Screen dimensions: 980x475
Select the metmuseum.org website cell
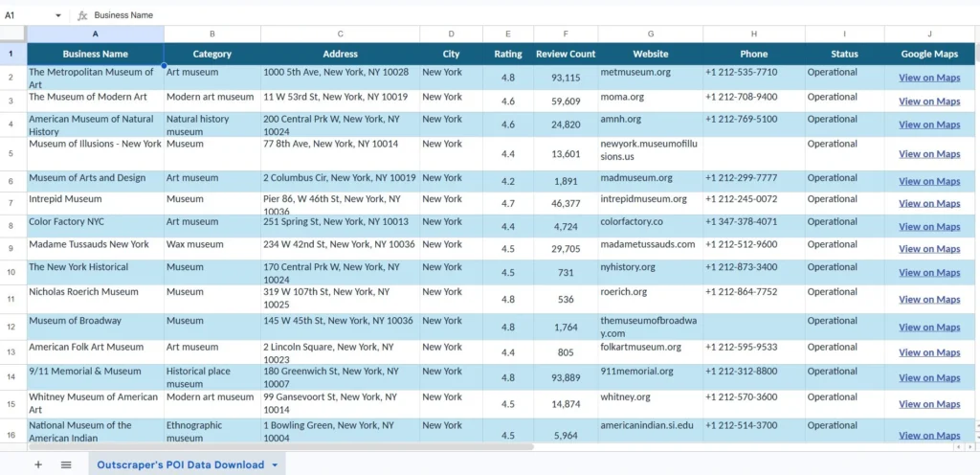tap(651, 78)
